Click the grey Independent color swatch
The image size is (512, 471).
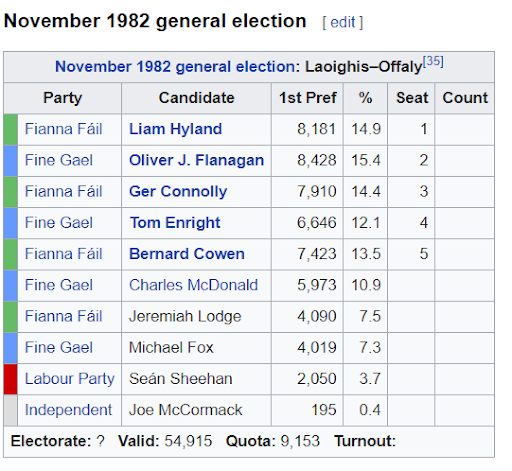(x=11, y=410)
